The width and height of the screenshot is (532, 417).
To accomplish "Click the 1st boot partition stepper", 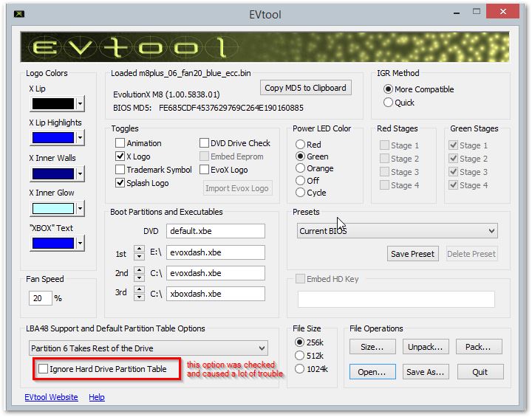I will pyautogui.click(x=139, y=252).
